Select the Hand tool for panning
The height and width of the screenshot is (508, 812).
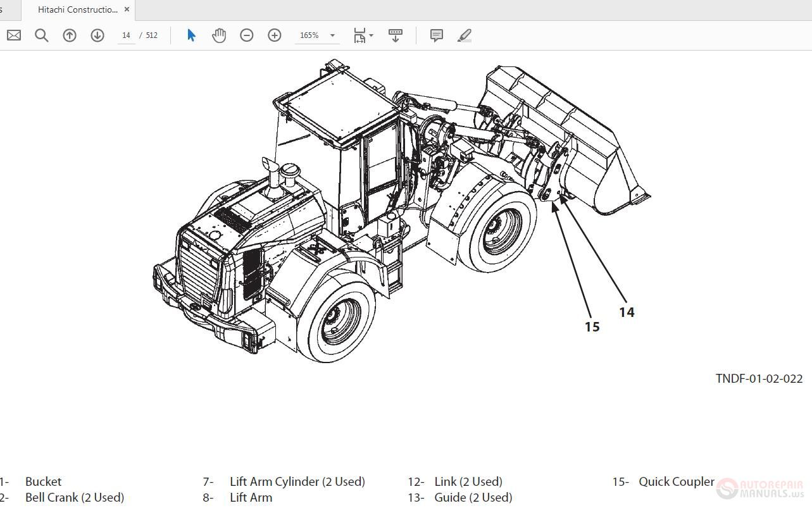pyautogui.click(x=219, y=35)
